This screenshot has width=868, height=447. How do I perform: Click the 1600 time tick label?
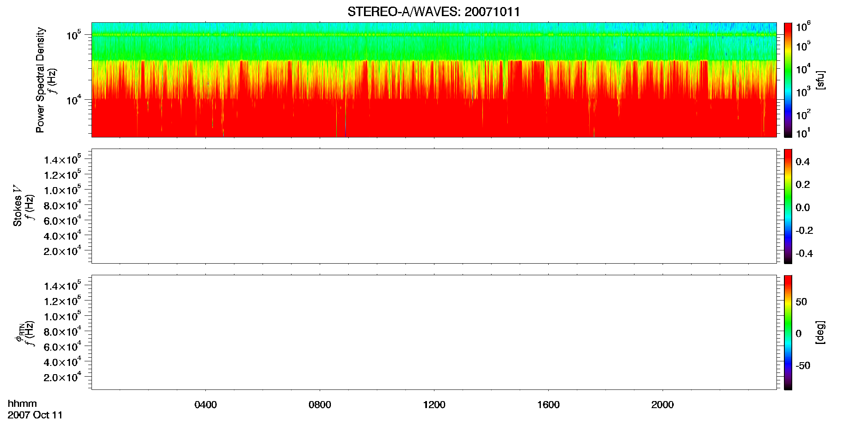548,405
